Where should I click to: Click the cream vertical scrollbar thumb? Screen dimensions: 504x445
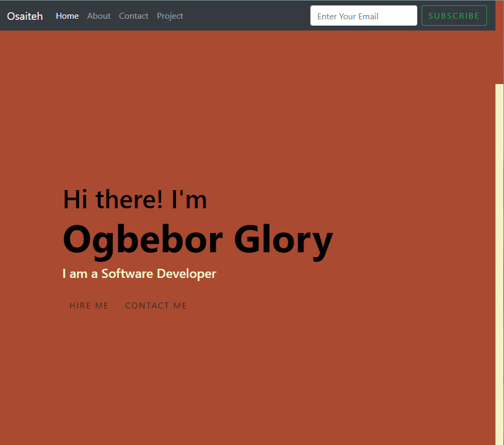pyautogui.click(x=499, y=262)
